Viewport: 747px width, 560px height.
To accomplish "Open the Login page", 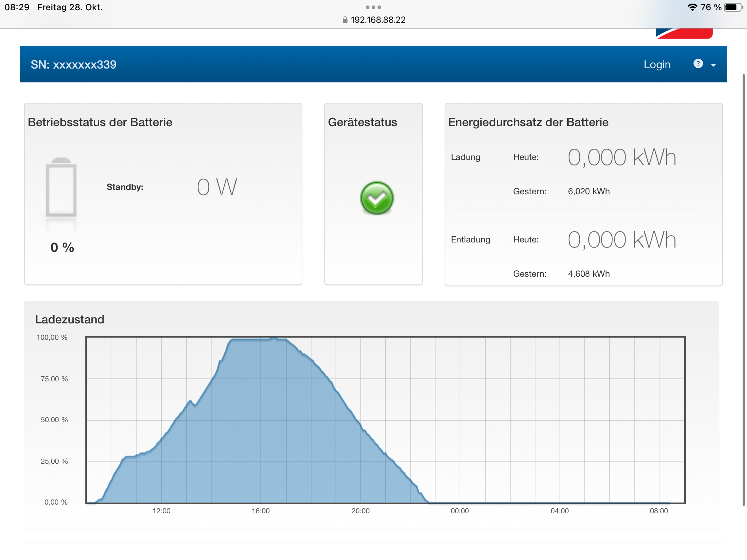I will (657, 65).
